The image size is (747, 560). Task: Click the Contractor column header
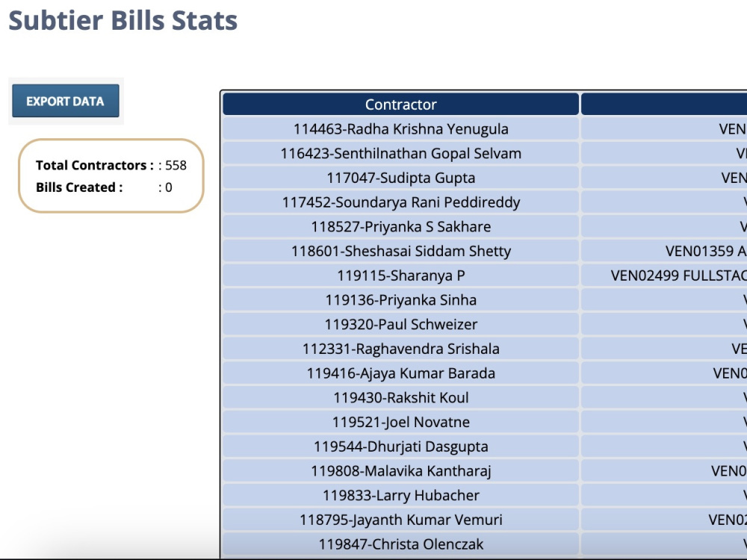click(x=400, y=105)
